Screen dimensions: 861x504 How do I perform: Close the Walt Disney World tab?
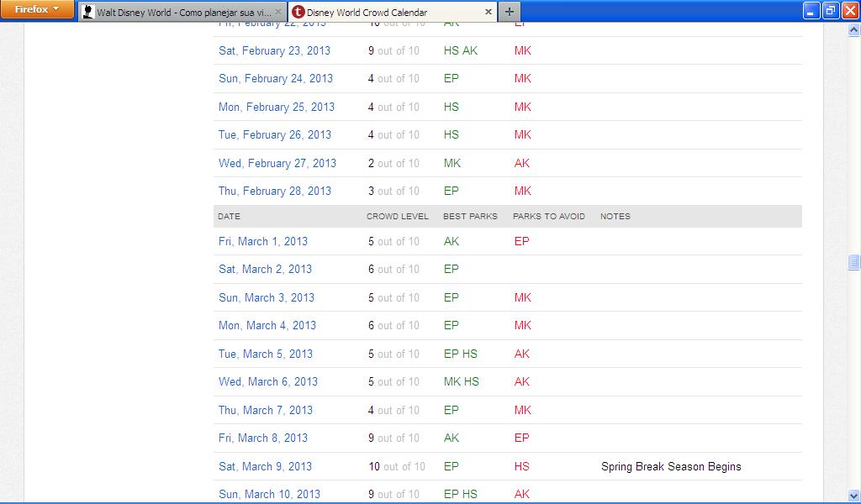pyautogui.click(x=278, y=13)
